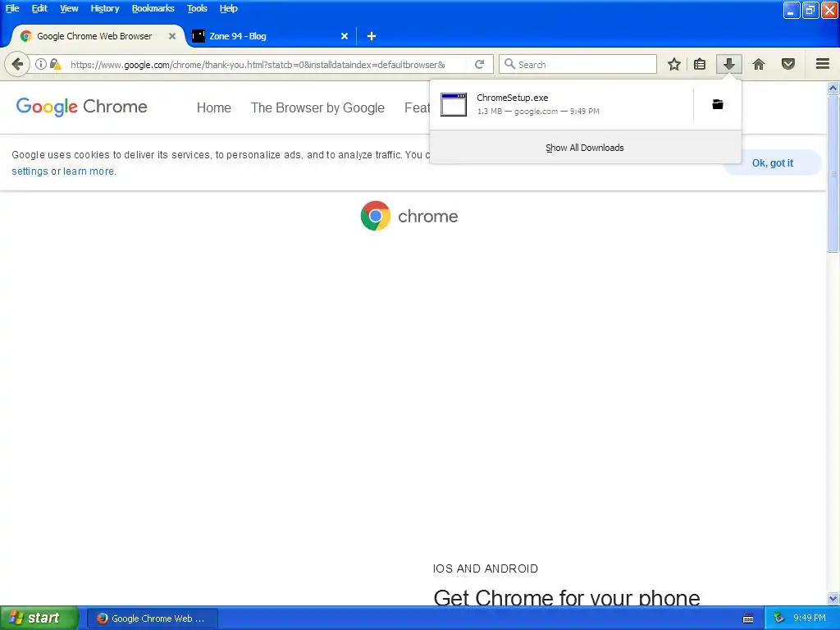
Task: Open the Windows start menu
Action: pos(39,618)
